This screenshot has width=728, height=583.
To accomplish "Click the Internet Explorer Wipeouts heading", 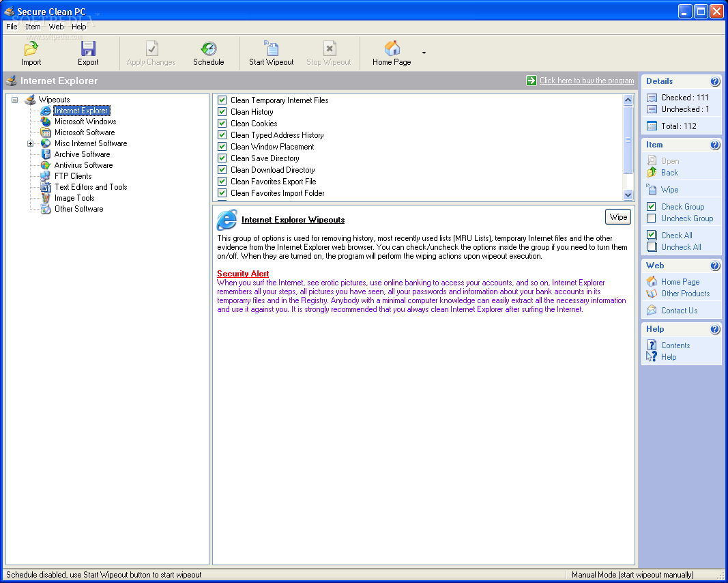I will [293, 220].
